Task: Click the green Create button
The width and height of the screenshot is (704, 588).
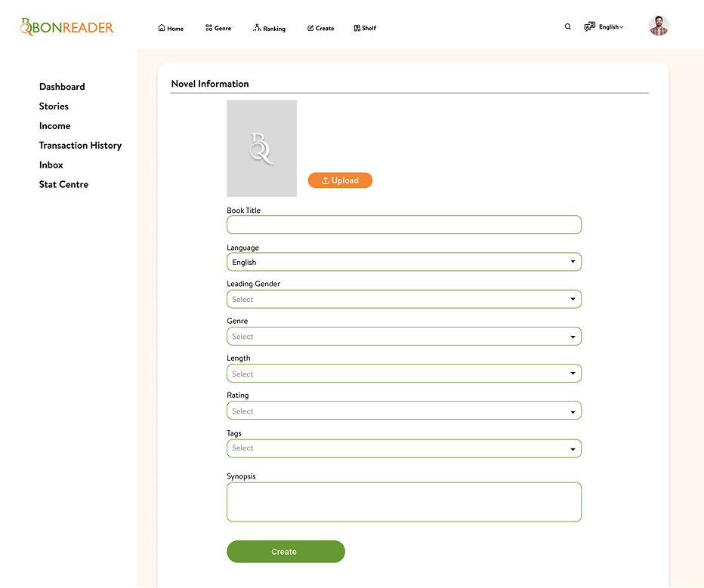Action: click(286, 552)
